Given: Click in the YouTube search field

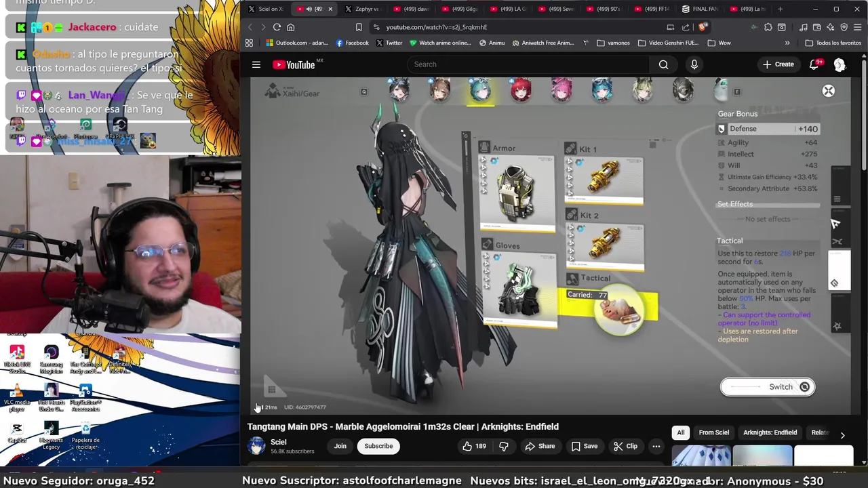Looking at the screenshot, I should (x=529, y=64).
